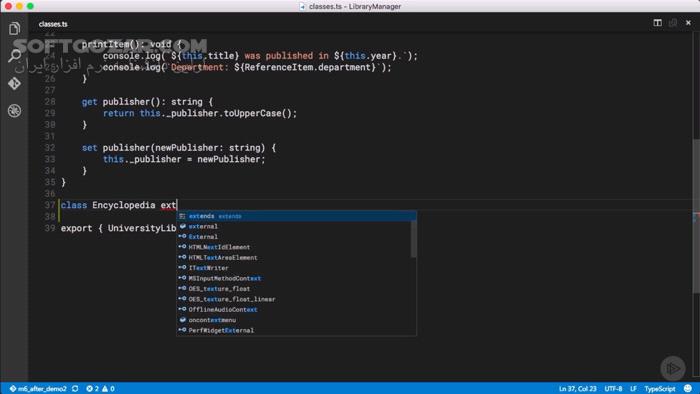The height and width of the screenshot is (394, 700).
Task: Close the classes.ts editor
Action: click(x=688, y=23)
